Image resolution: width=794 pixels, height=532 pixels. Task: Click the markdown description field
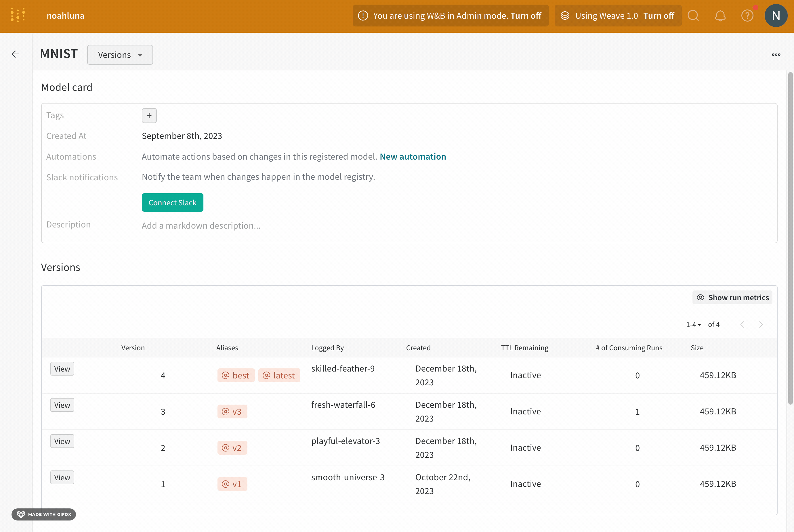pyautogui.click(x=201, y=226)
